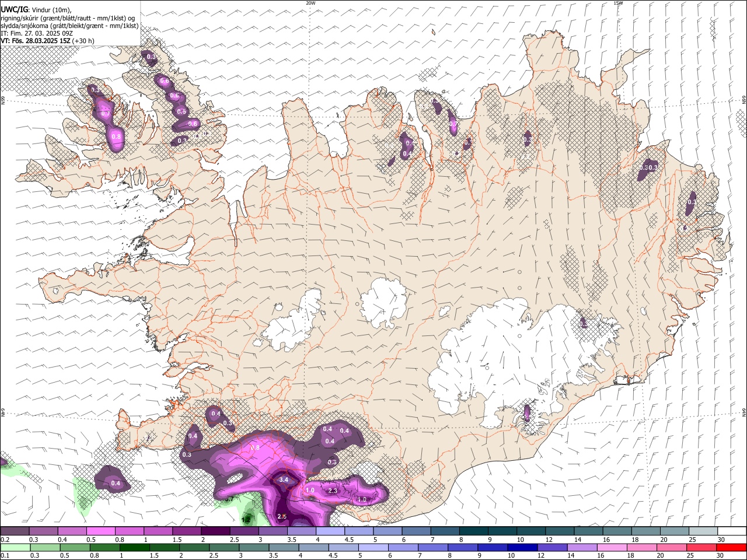This screenshot has height=560, width=747.
Task: Pick the upper legend's dark purple 2 swatch
Action: (215, 531)
